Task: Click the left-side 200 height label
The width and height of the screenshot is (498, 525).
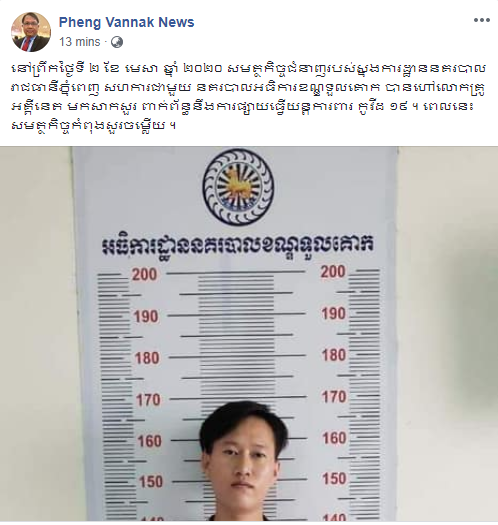Action: (144, 275)
